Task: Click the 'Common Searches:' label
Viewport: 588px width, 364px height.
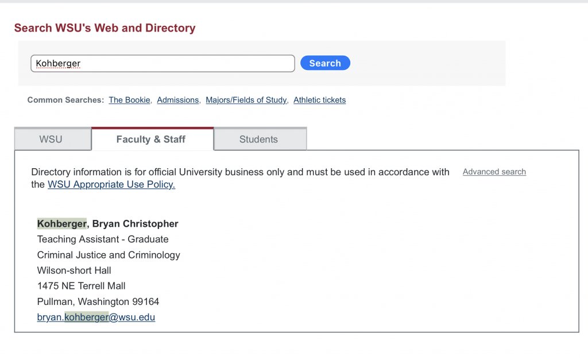Action: coord(65,100)
